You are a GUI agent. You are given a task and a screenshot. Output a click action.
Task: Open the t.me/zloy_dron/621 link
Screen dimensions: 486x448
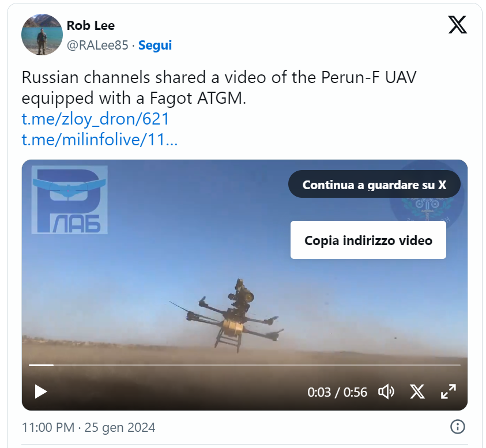pos(95,119)
